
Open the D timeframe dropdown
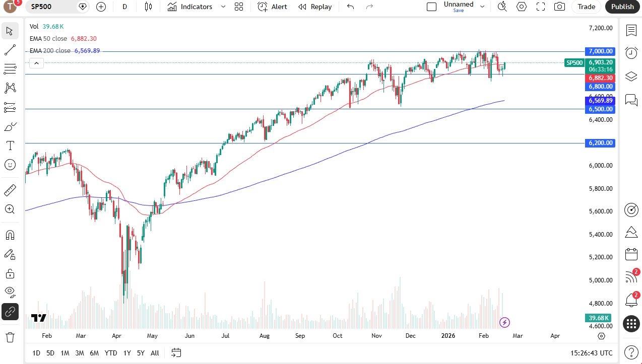[x=124, y=7]
